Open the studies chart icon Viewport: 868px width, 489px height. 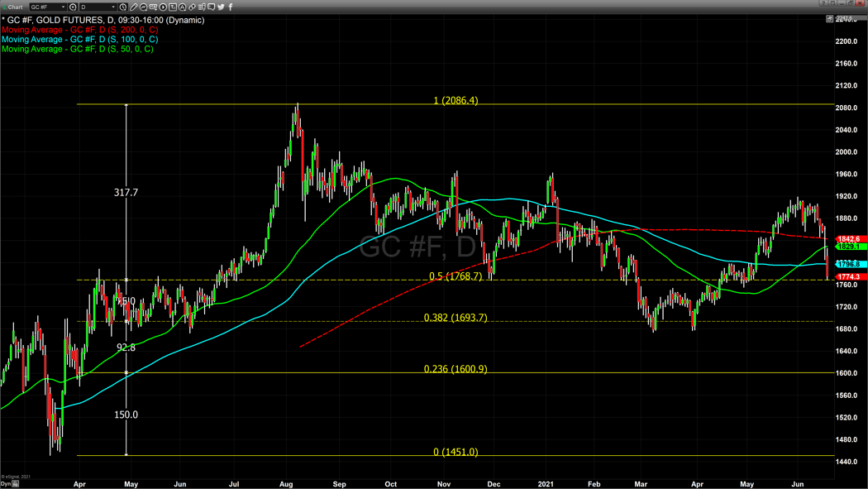pyautogui.click(x=143, y=7)
